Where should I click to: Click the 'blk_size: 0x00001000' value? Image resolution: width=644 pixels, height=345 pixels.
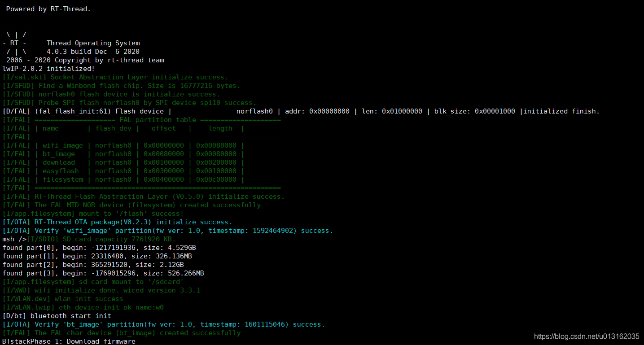475,111
